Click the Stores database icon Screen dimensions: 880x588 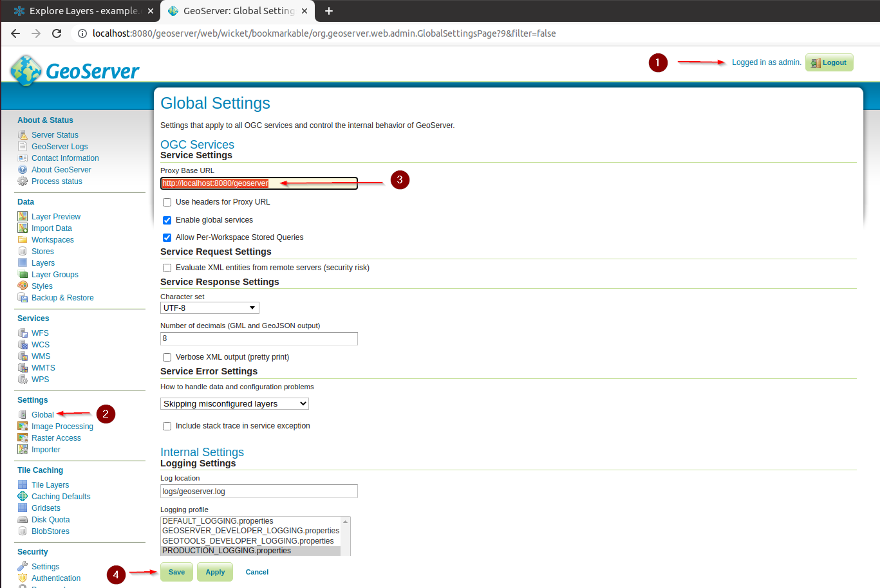pyautogui.click(x=23, y=252)
